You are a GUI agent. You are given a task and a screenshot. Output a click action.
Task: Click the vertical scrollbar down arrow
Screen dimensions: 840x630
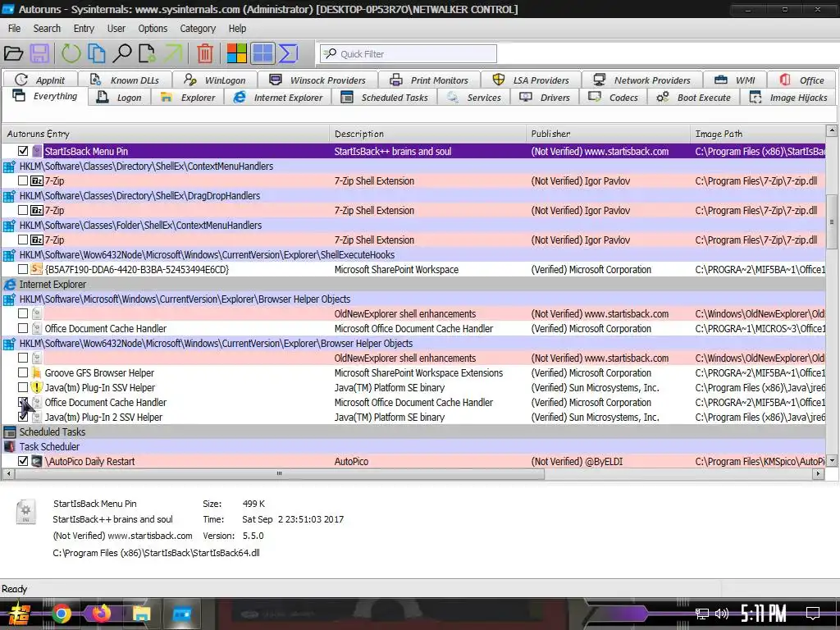[x=832, y=460]
